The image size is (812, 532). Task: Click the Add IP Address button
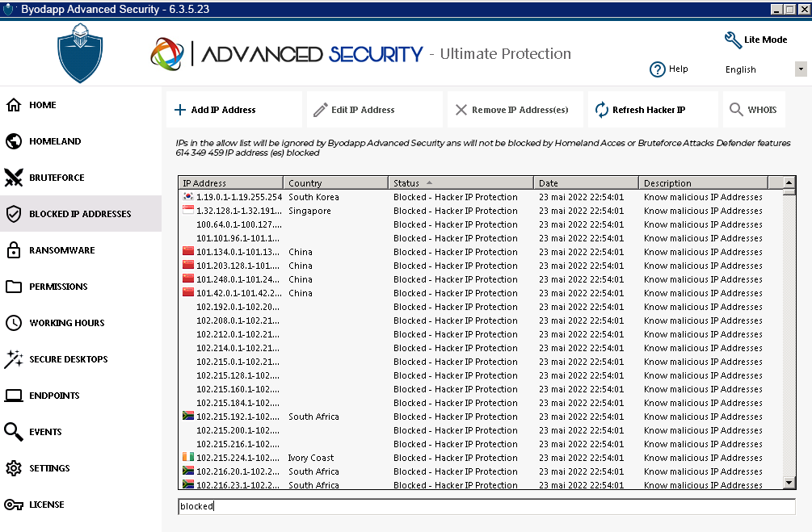coord(234,110)
